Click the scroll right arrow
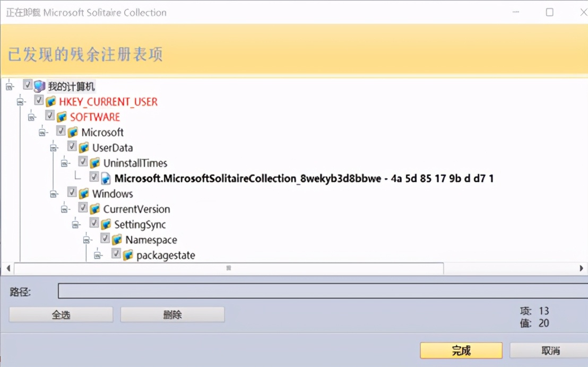The height and width of the screenshot is (367, 588). [x=581, y=268]
